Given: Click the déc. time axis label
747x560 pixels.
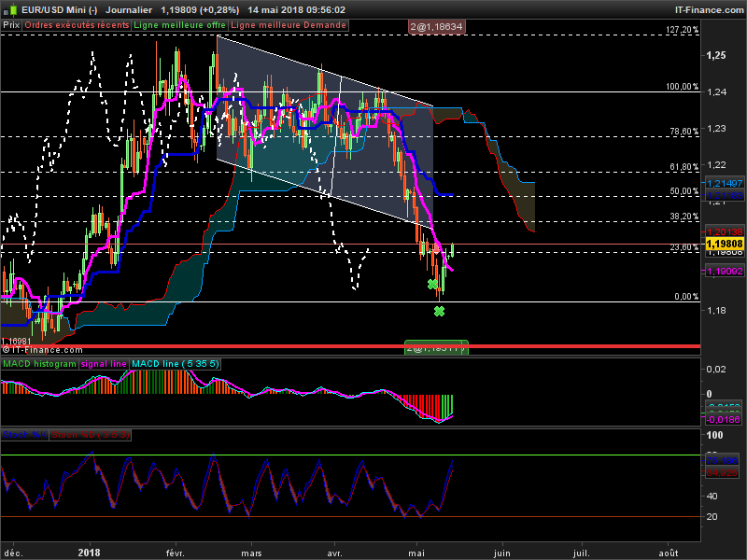Looking at the screenshot, I should tap(13, 553).
